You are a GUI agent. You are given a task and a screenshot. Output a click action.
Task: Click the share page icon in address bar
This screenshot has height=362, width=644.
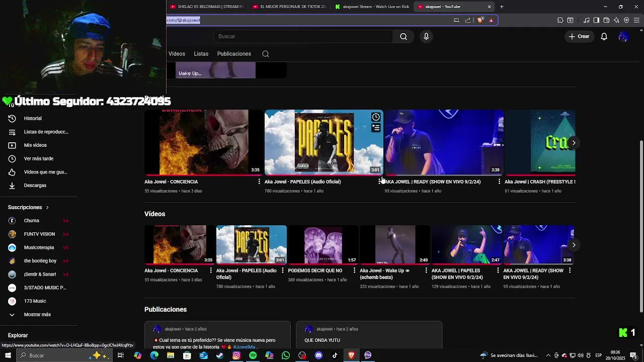tap(468, 20)
